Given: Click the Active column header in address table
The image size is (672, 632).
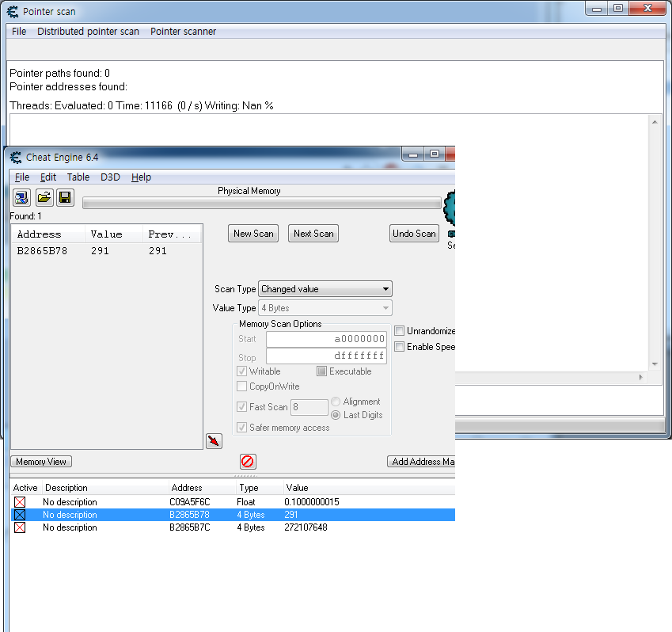Looking at the screenshot, I should coord(25,488).
